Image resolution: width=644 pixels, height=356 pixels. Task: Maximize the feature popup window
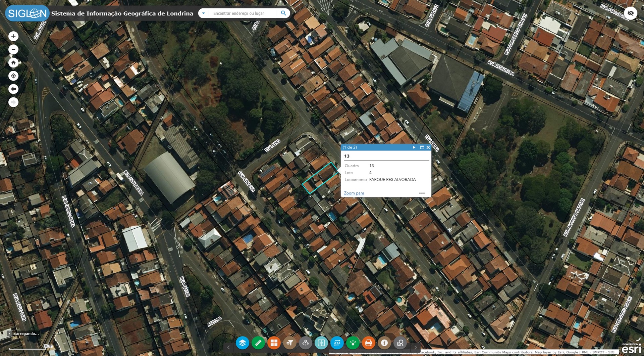422,147
